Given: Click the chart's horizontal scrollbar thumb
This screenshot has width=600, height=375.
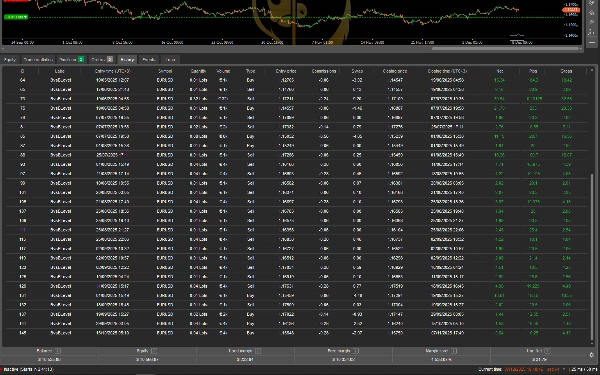Looking at the screenshot, I should 505,49.
